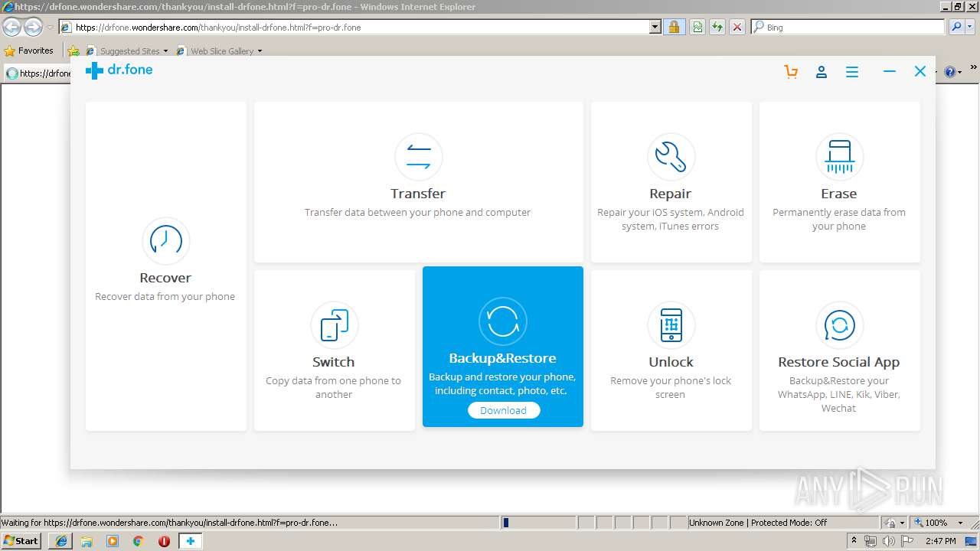Click the dr.fone taskbar window button
The width and height of the screenshot is (980, 551).
pos(190,541)
